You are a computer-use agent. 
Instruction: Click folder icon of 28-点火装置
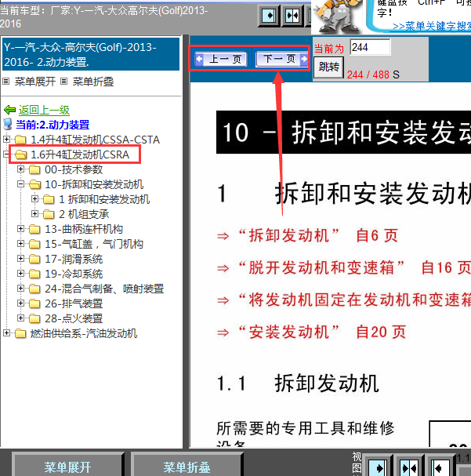(x=34, y=318)
